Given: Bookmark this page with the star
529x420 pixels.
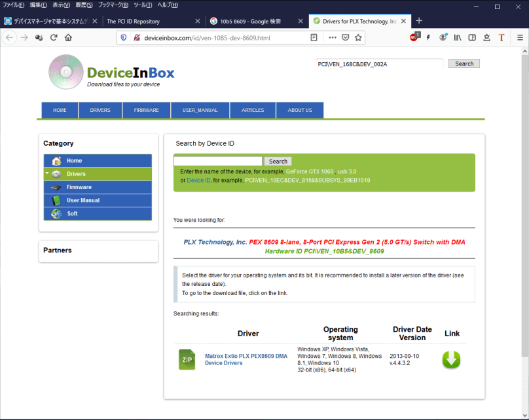Looking at the screenshot, I should [x=358, y=38].
